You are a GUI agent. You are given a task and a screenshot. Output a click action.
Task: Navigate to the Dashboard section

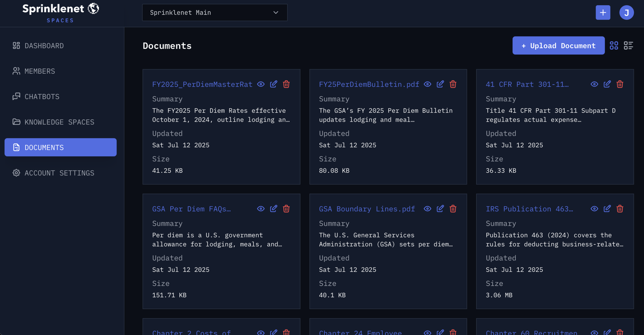[x=44, y=46]
